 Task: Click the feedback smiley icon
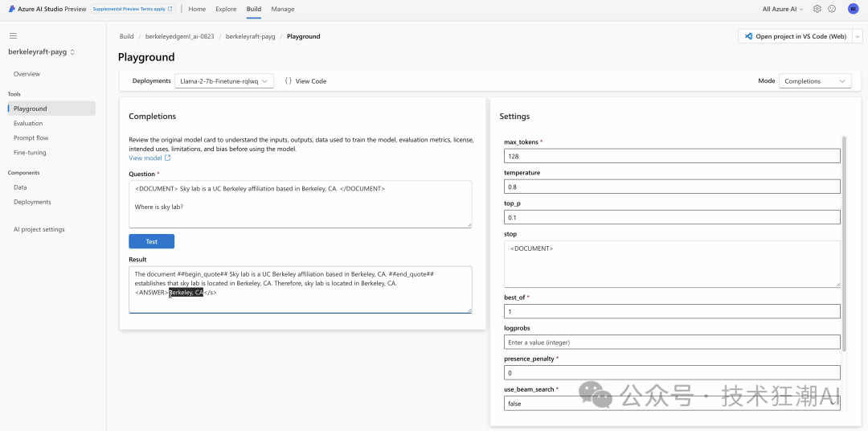point(832,9)
